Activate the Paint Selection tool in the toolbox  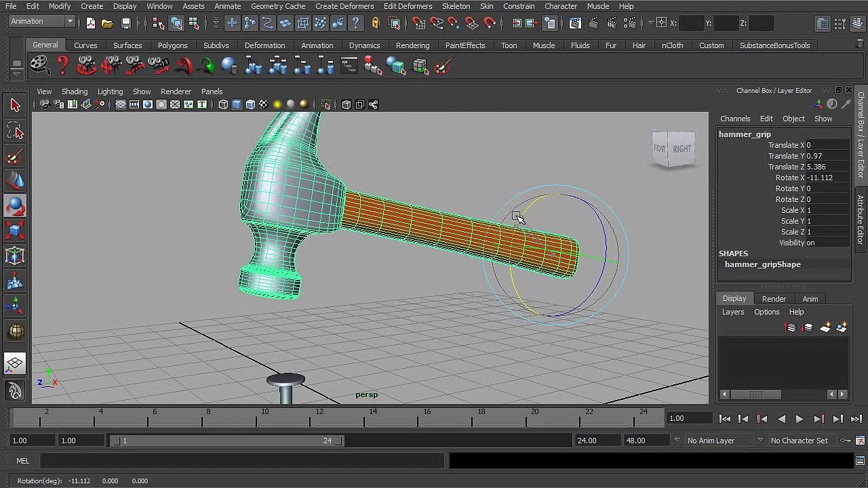tap(15, 157)
